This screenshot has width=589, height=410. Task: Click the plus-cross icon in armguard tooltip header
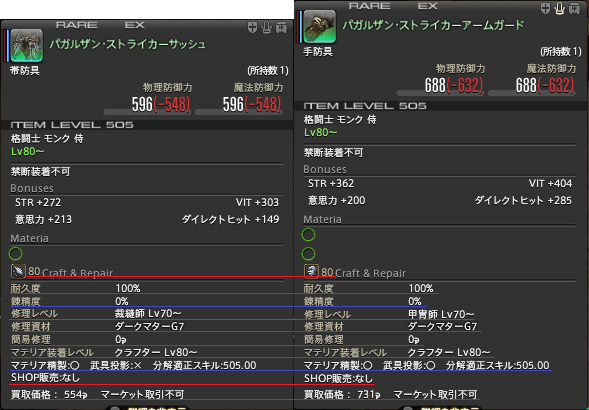pos(545,8)
